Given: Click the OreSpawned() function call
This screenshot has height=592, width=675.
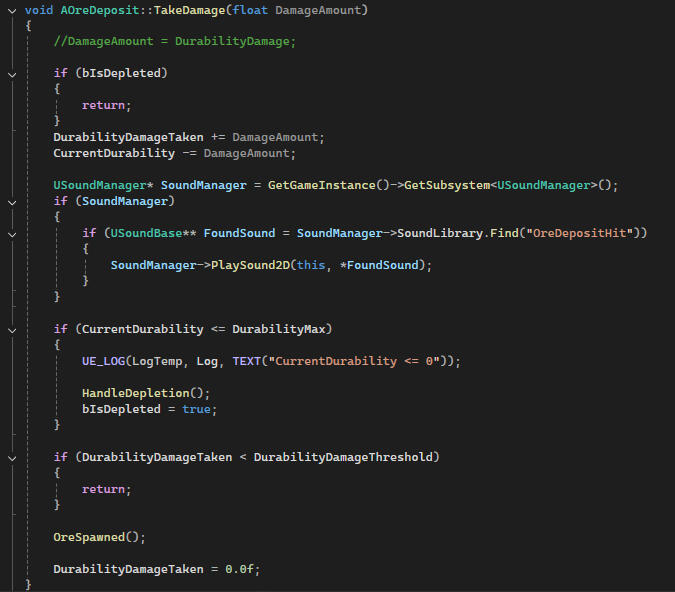Looking at the screenshot, I should coord(96,537).
